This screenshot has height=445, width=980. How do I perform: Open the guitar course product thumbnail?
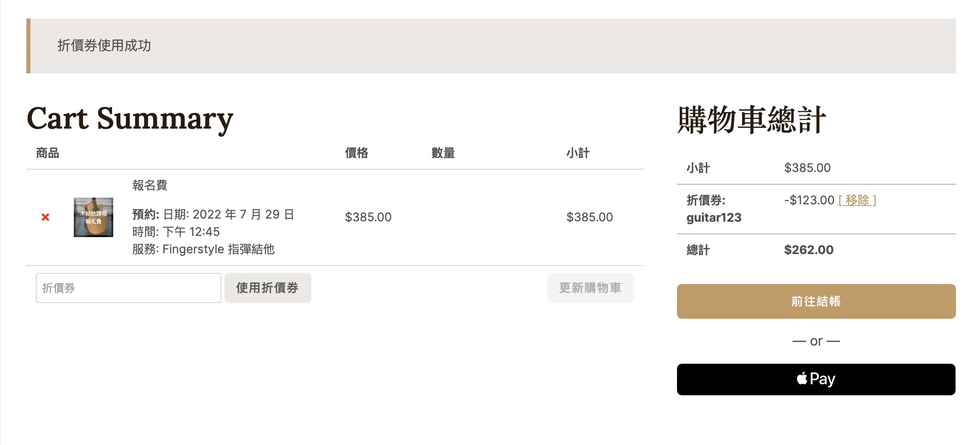[94, 217]
